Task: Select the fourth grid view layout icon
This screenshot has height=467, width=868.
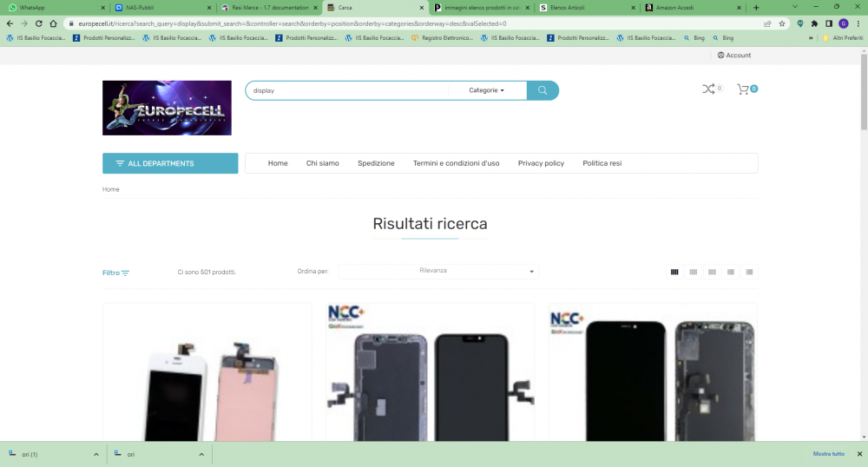Action: point(731,272)
